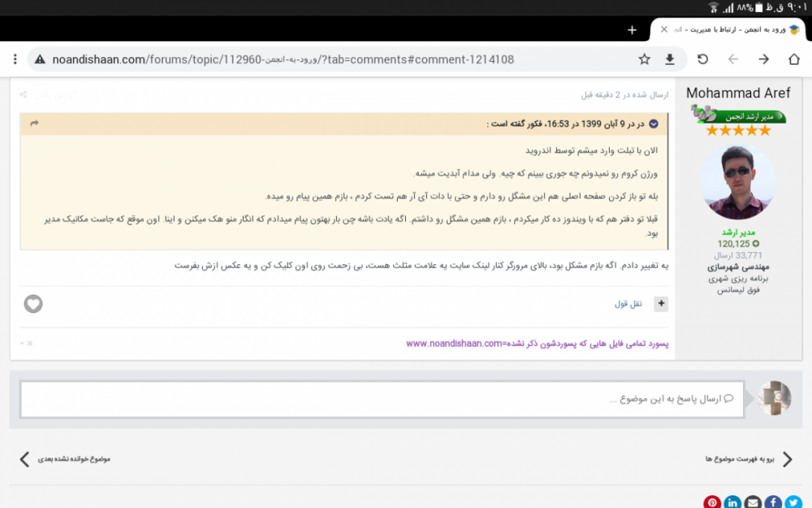The image size is (812, 508).
Task: Open the Chrome three-dot menu
Action: pos(15,59)
